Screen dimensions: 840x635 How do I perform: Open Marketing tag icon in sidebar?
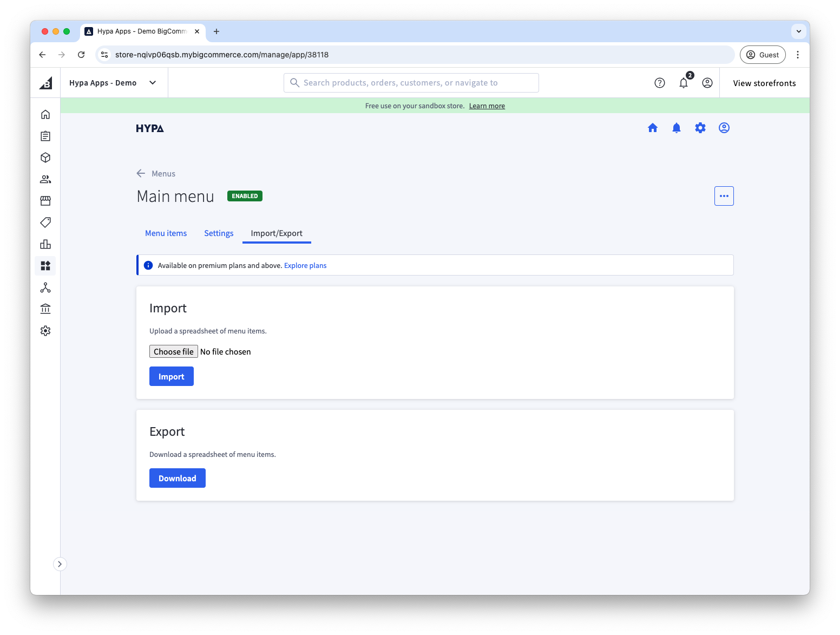[x=45, y=222]
